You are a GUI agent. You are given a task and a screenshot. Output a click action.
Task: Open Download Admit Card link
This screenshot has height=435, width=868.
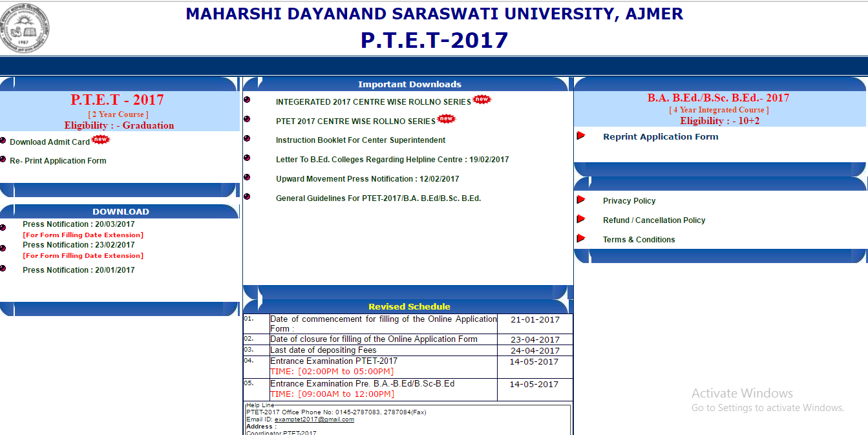50,142
